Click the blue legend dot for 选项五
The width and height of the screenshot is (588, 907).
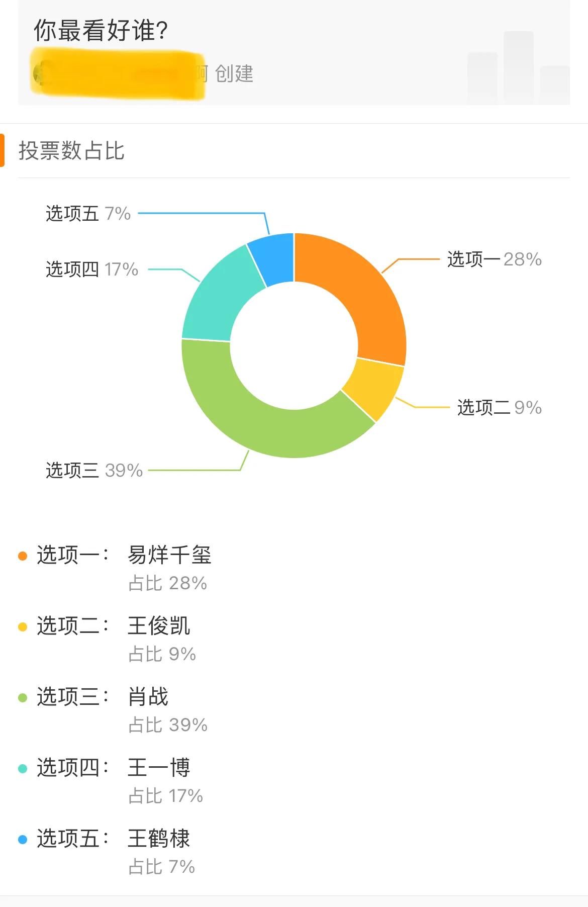22,840
